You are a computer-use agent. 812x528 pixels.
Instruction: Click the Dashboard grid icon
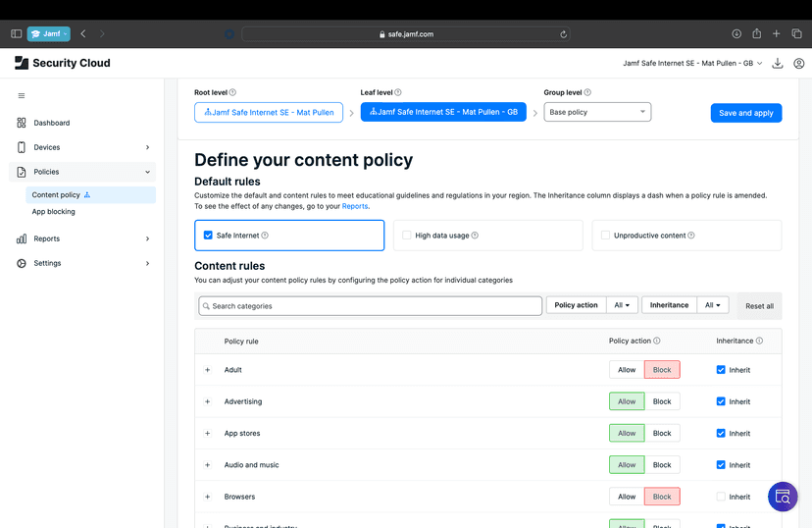(22, 123)
